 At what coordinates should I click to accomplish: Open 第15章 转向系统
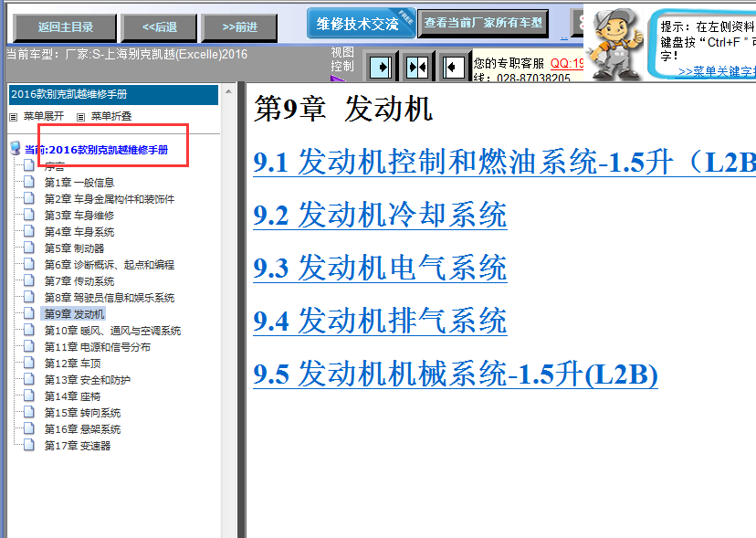coord(82,413)
